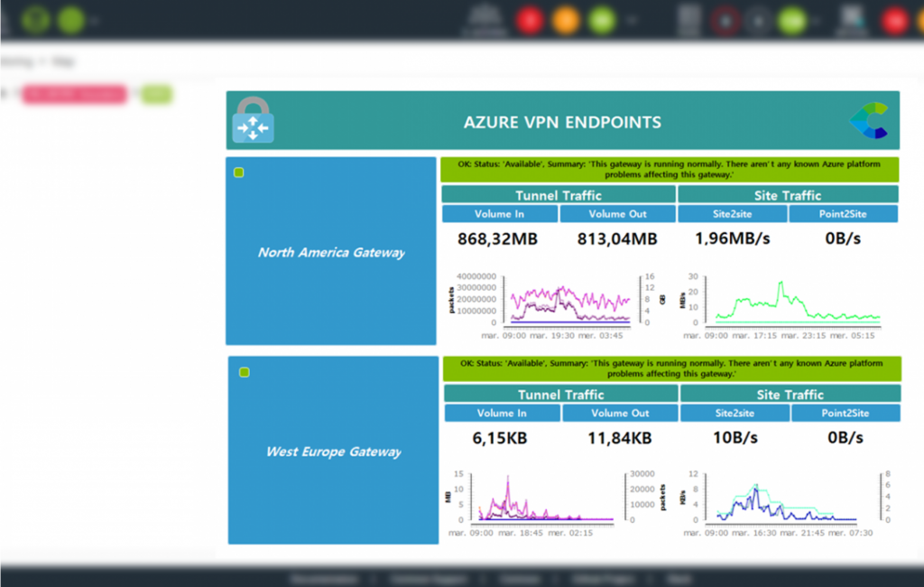Open North America site traffic green graph
The image size is (924, 587).
781,307
